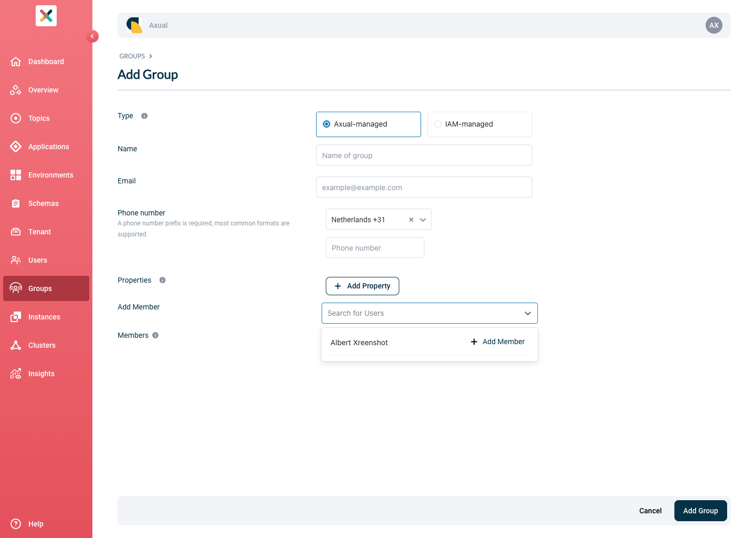Expand the country code dropdown arrow
The width and height of the screenshot is (756, 538).
(423, 220)
